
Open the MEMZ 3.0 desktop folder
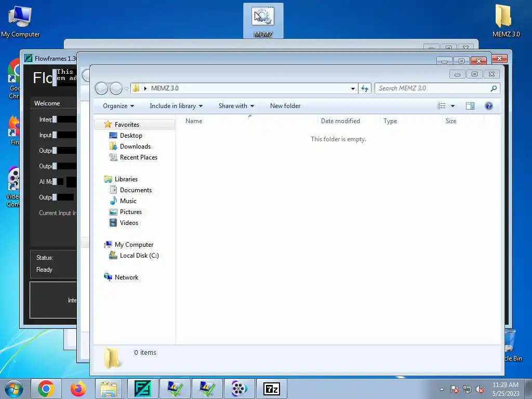pyautogui.click(x=506, y=20)
